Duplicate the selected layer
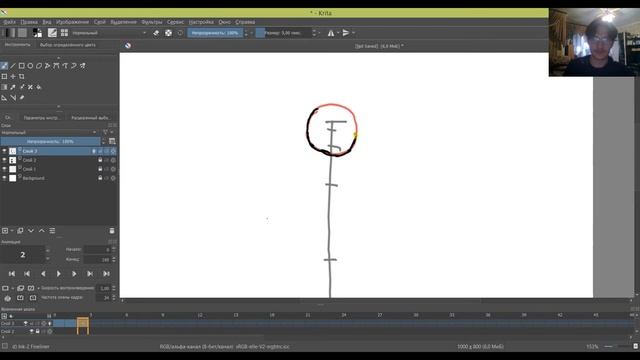 [x=20, y=231]
